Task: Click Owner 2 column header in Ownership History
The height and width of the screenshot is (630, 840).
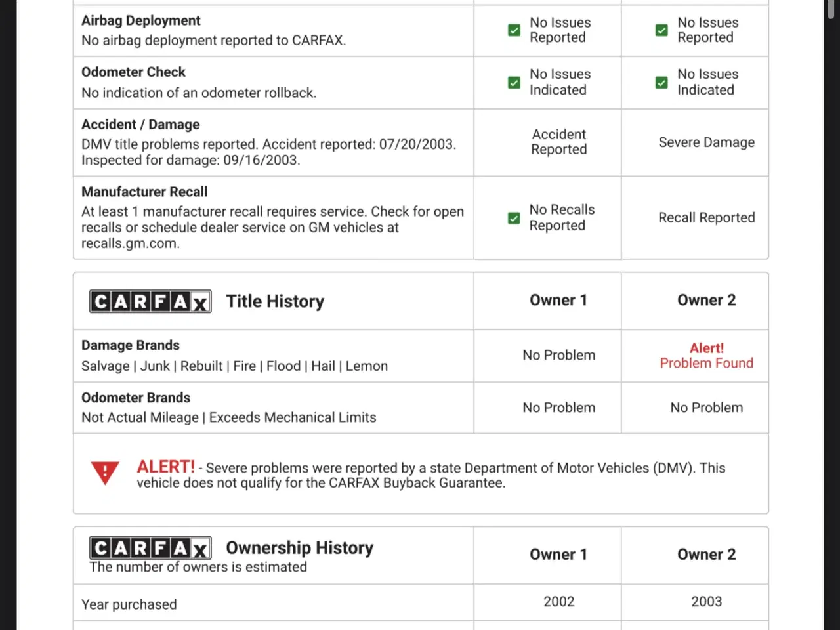Action: 706,555
